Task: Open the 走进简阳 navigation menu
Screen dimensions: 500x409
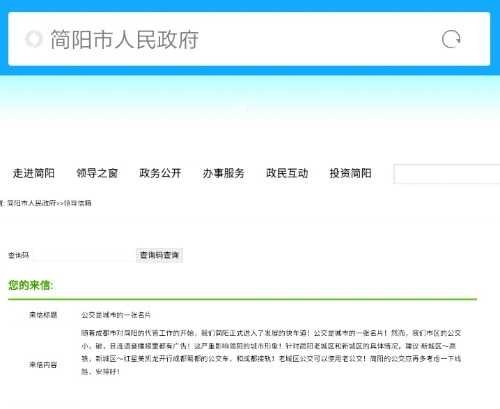Action: pos(34,173)
